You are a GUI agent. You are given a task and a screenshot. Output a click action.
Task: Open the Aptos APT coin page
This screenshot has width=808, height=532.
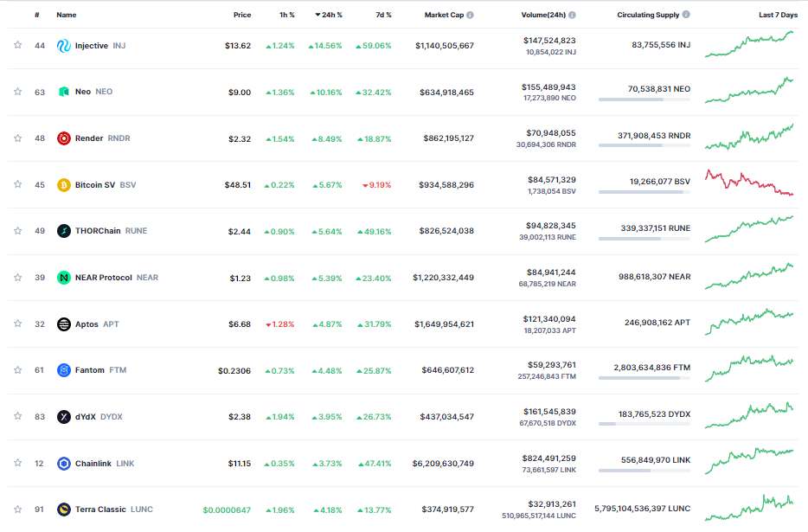(x=97, y=324)
